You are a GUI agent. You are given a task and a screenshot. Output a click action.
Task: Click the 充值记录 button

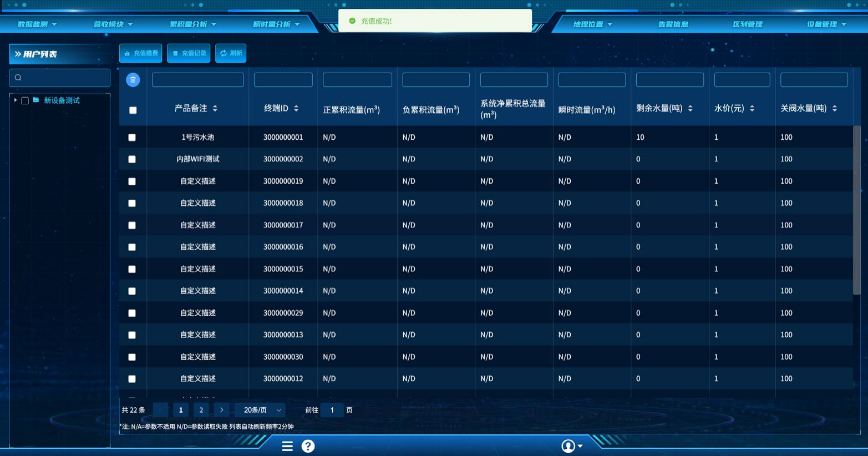click(189, 53)
